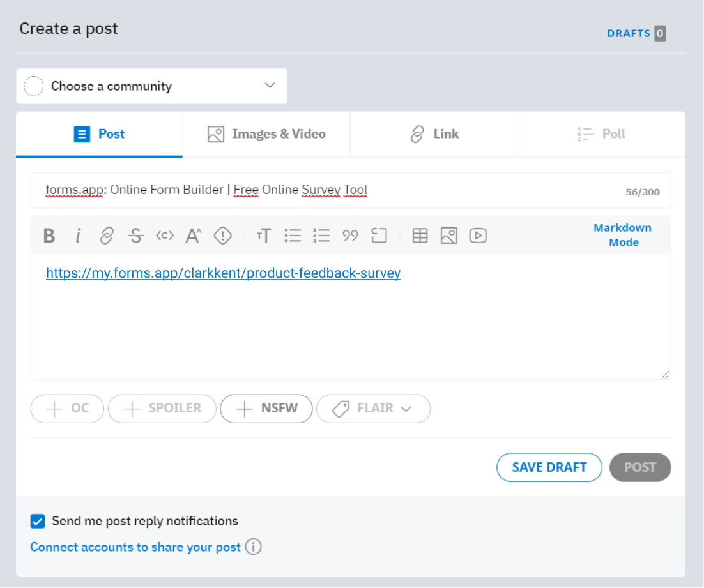Insert a spoiler with the exclamation icon
Viewport: 704px width, 588px height.
pyautogui.click(x=222, y=236)
